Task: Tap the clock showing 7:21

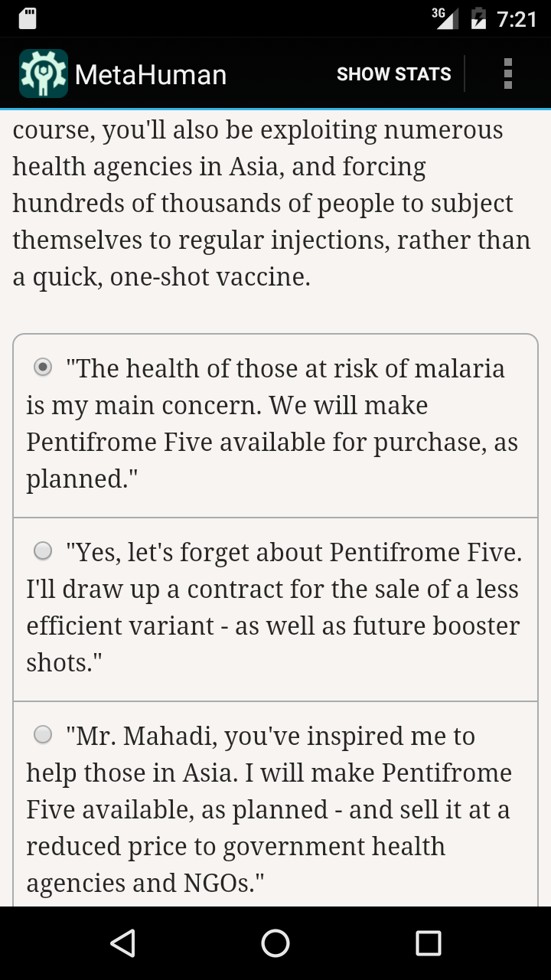Action: tap(517, 18)
